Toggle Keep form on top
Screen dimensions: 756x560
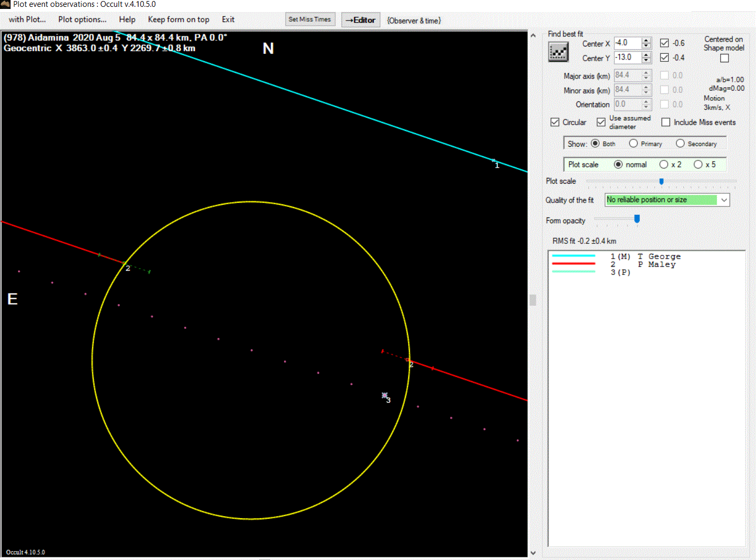pyautogui.click(x=178, y=20)
